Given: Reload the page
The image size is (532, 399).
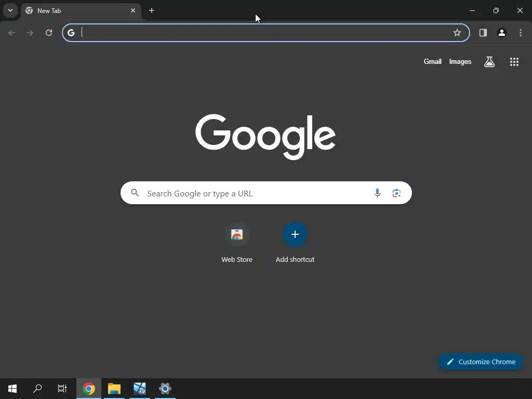Looking at the screenshot, I should (x=49, y=33).
